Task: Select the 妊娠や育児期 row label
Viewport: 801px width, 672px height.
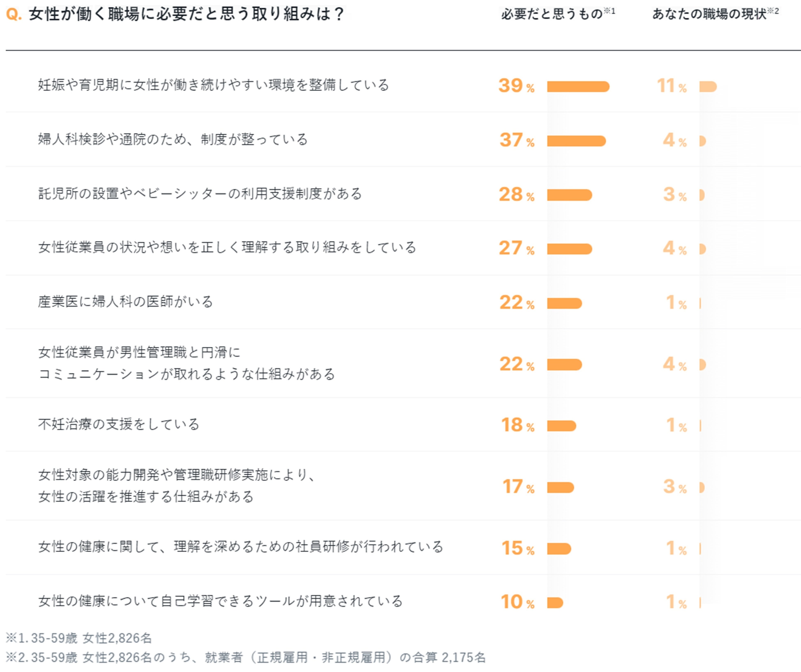Action: tap(213, 85)
